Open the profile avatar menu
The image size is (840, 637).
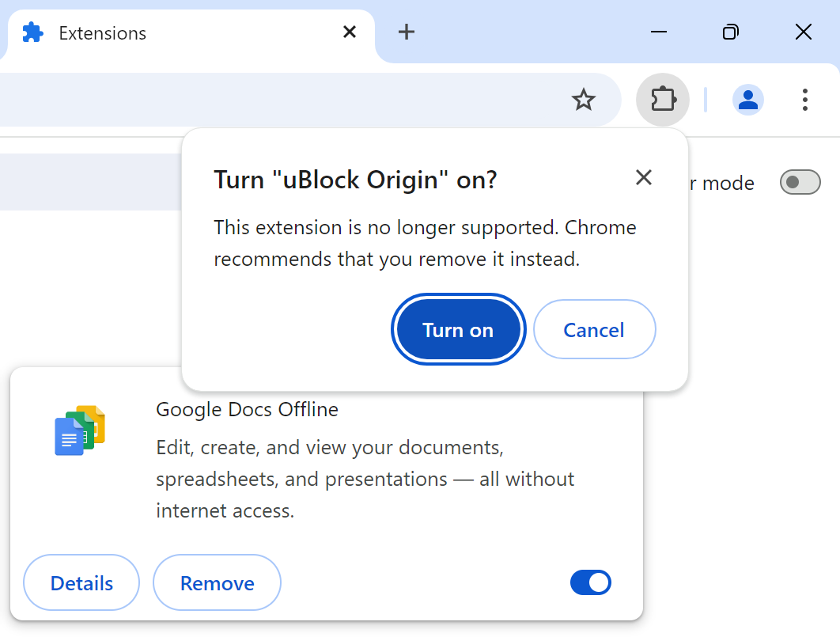747,100
